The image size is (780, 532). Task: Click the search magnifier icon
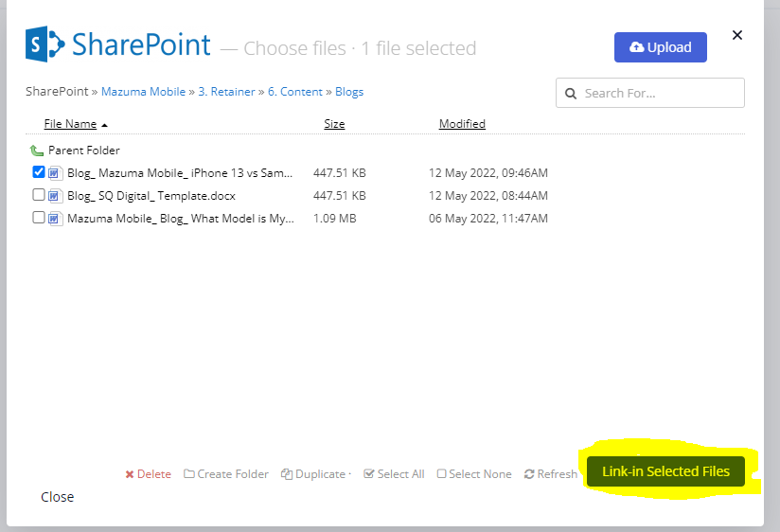click(x=571, y=94)
